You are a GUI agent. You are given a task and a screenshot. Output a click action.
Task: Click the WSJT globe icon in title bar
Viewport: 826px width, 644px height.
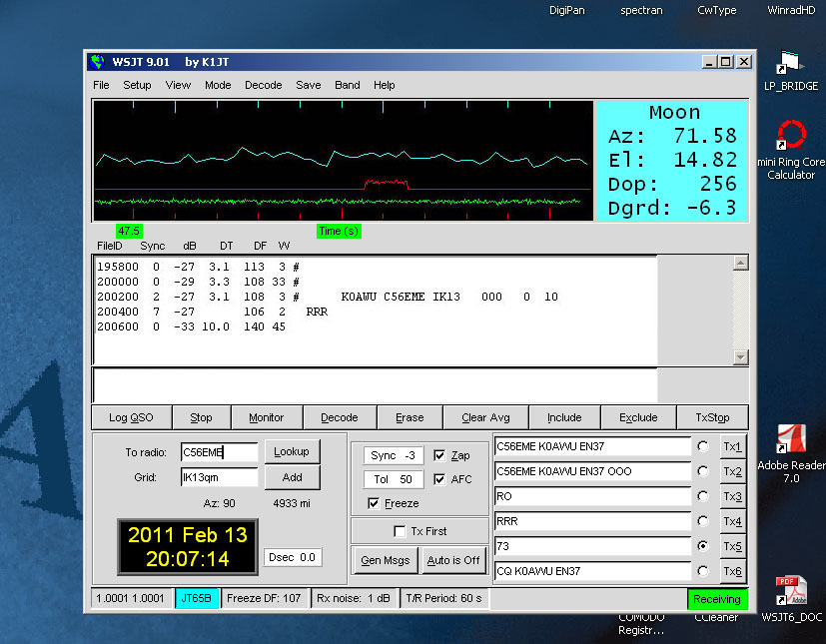pyautogui.click(x=97, y=62)
